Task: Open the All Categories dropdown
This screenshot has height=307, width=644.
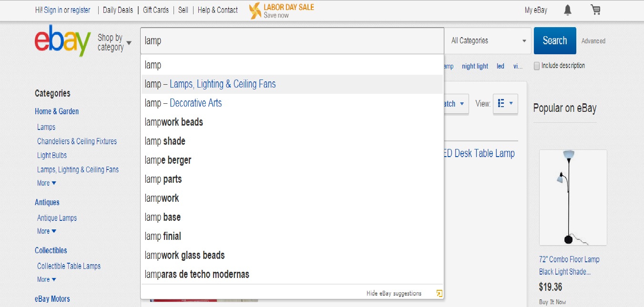Action: tap(487, 40)
